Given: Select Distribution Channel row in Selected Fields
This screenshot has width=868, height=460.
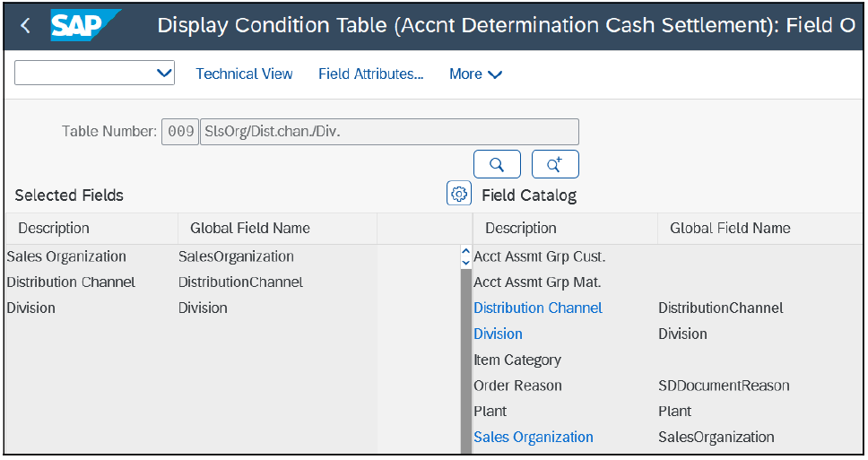Looking at the screenshot, I should click(x=71, y=282).
